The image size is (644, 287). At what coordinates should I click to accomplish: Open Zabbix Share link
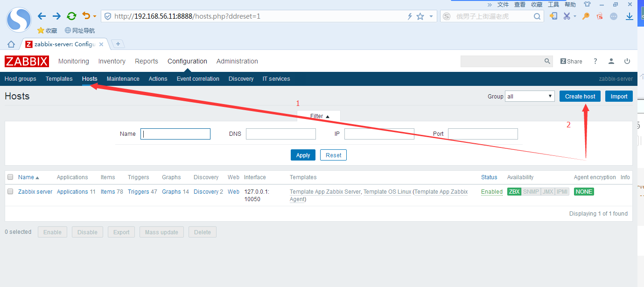tap(571, 61)
